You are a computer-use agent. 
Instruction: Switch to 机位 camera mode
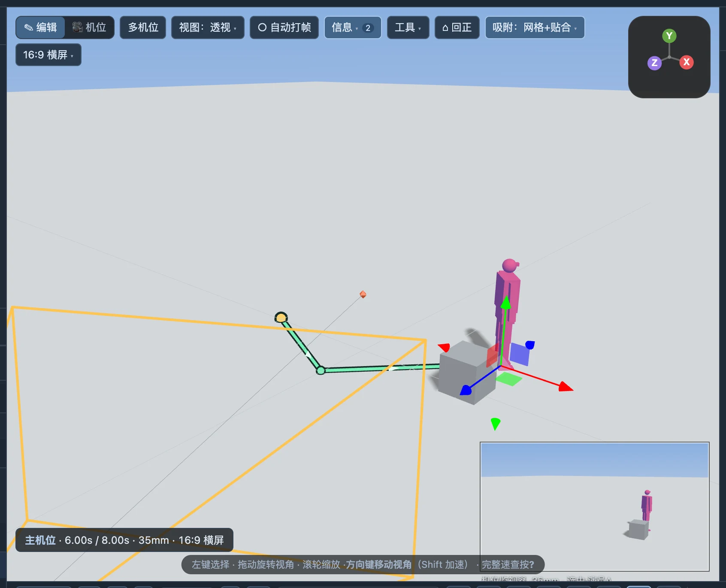[89, 27]
